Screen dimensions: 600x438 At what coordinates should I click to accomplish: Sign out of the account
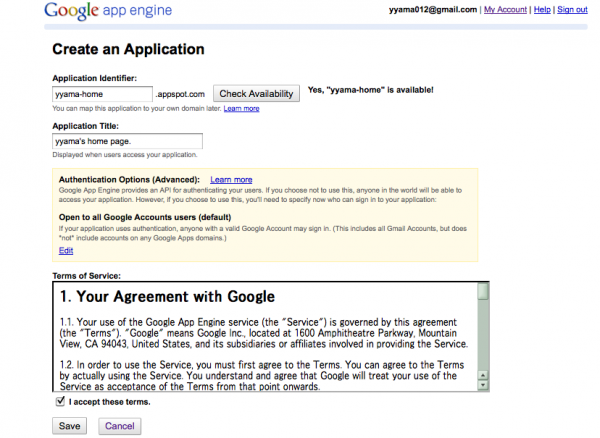pos(572,10)
